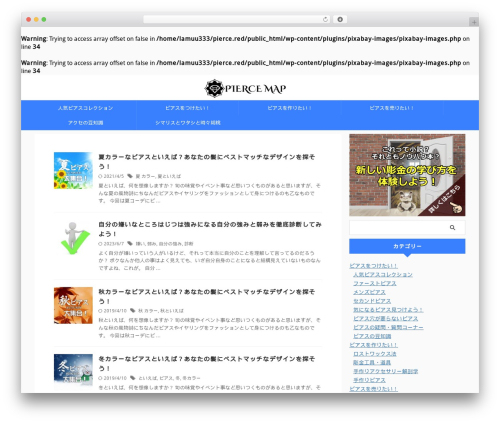500x423 pixels.
Task: Click the autumn post excerpt paragraph
Action: pos(210,328)
